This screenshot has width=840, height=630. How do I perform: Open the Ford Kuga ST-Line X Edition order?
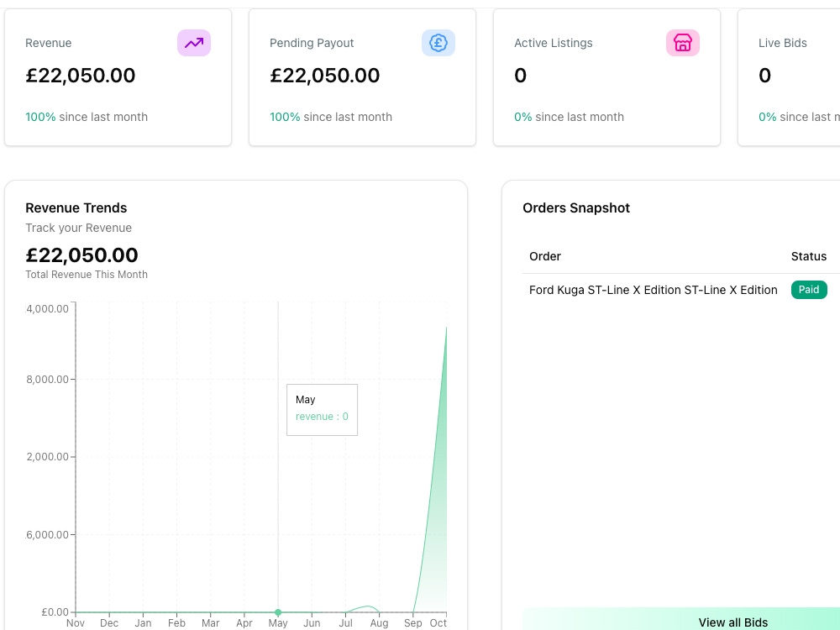653,290
